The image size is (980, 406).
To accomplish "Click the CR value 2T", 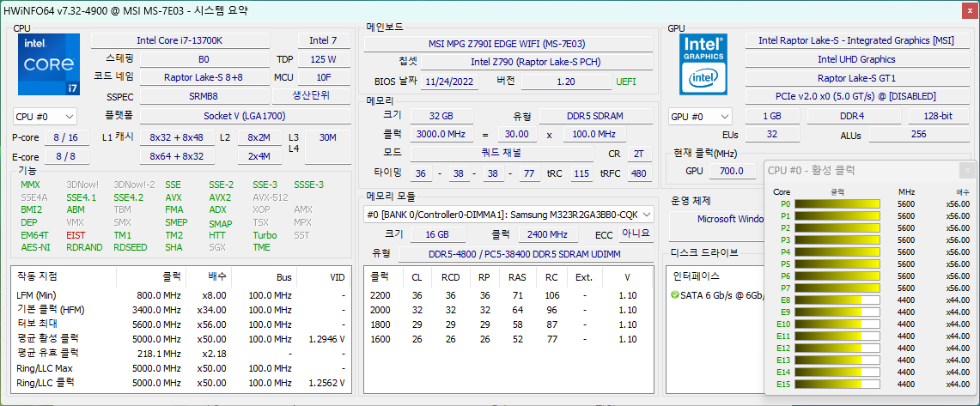I will point(638,154).
